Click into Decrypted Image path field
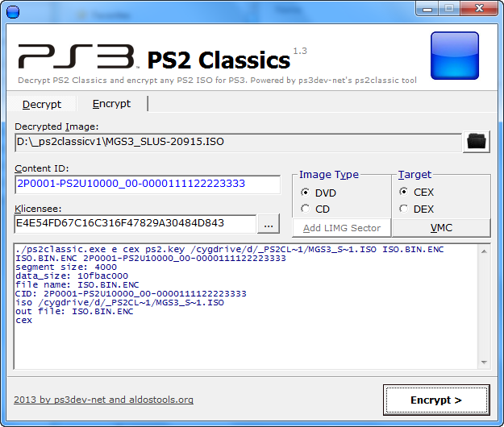 (x=238, y=143)
